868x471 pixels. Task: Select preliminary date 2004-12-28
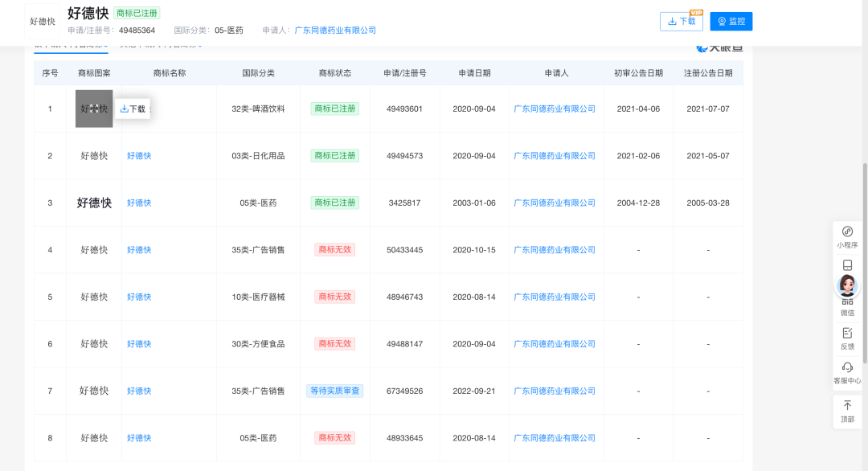pos(638,203)
